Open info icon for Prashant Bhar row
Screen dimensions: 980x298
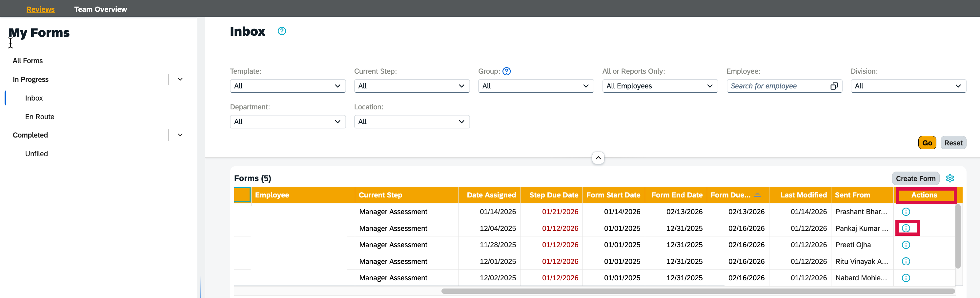[906, 212]
